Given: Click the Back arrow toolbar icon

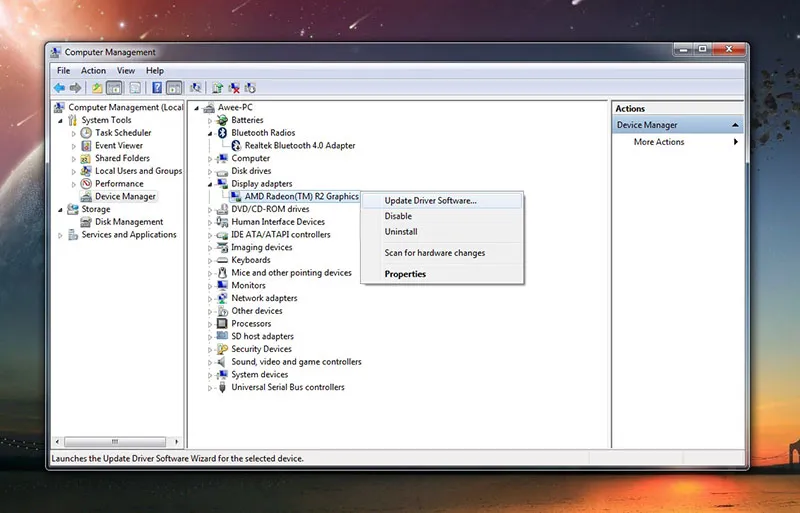Looking at the screenshot, I should 60,88.
